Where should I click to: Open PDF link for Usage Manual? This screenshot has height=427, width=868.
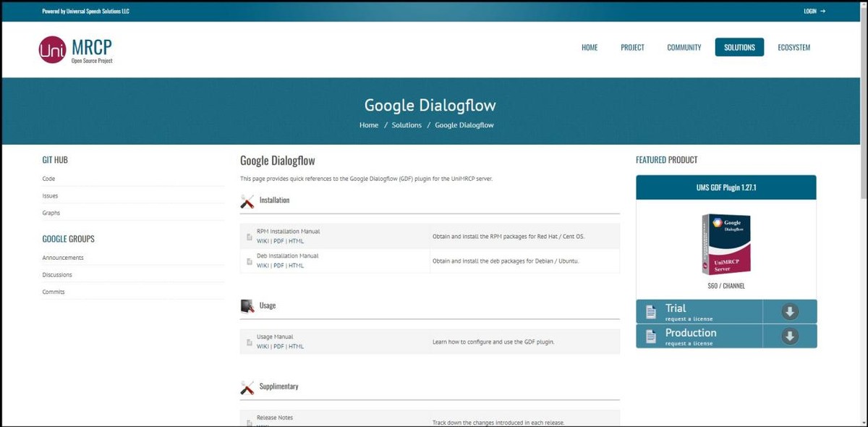(x=278, y=347)
